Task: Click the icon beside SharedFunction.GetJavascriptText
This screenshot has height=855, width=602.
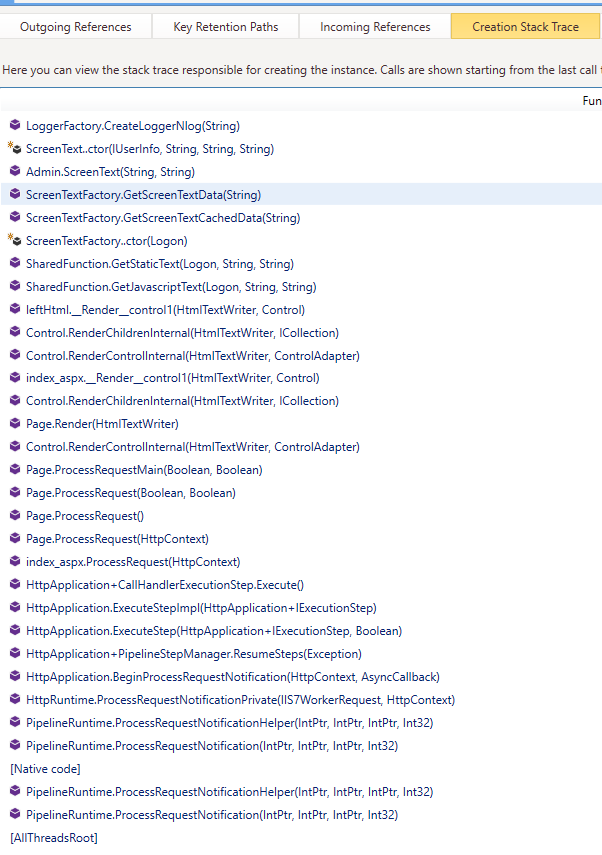Action: pyautogui.click(x=15, y=286)
